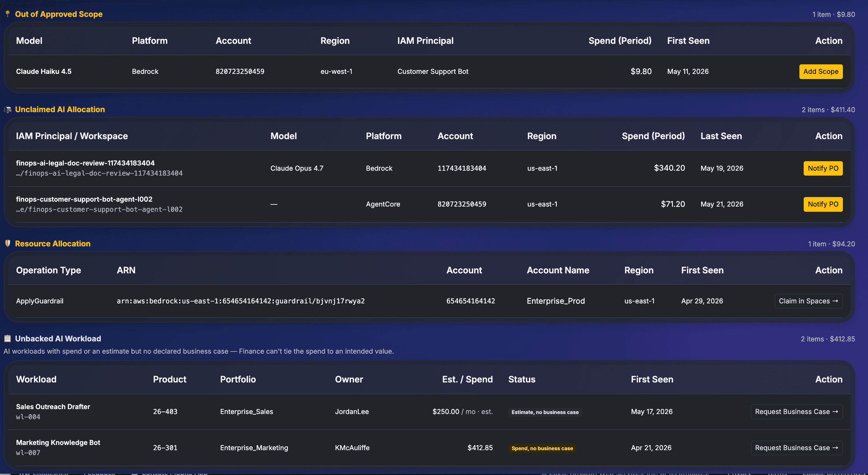Image resolution: width=868 pixels, height=475 pixels.
Task: Click the Account Name column header
Action: pos(558,270)
